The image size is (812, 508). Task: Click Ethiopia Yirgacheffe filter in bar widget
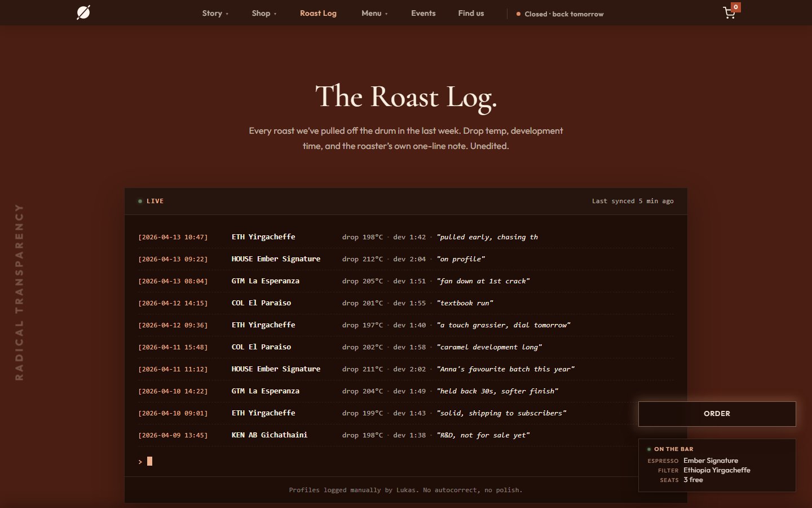point(717,470)
